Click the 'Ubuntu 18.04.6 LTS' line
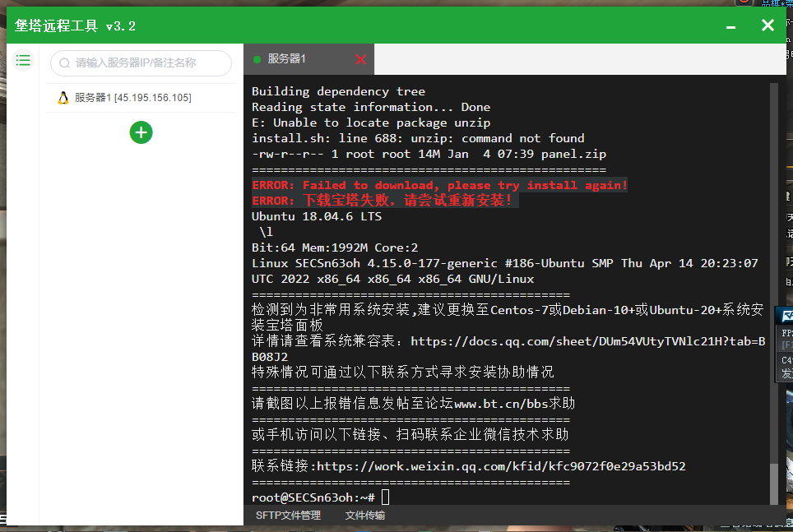The width and height of the screenshot is (793, 532). [317, 216]
